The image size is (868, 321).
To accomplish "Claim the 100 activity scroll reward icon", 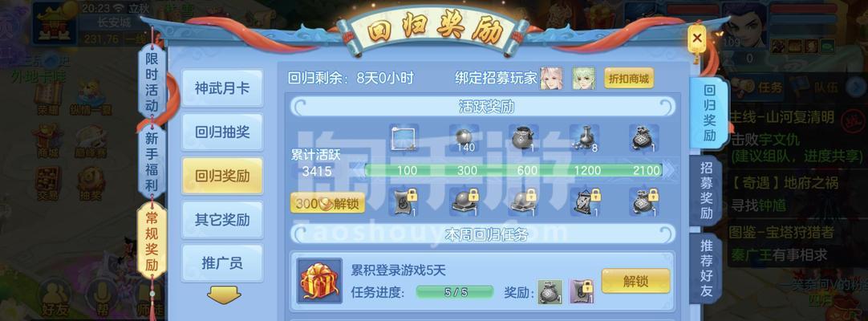I will click(404, 139).
